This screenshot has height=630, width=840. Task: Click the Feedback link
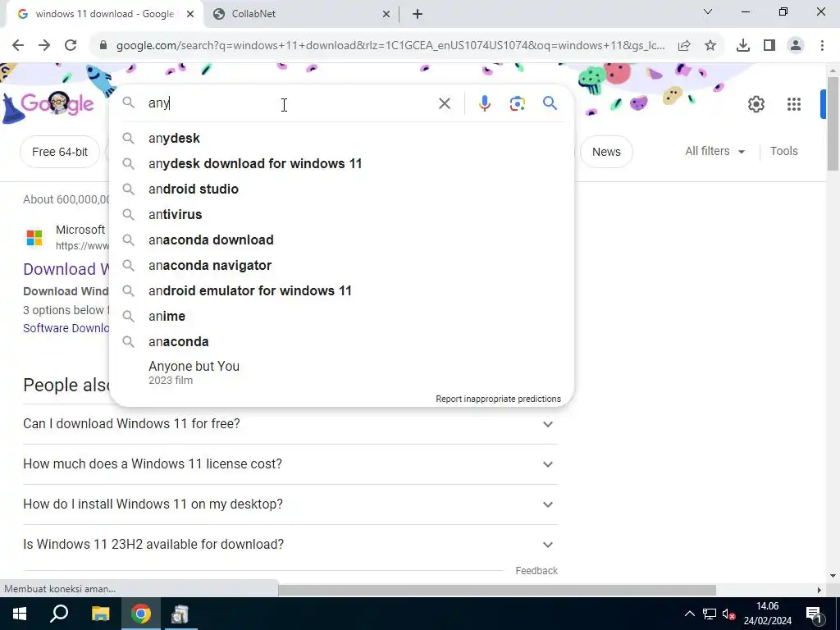tap(536, 571)
